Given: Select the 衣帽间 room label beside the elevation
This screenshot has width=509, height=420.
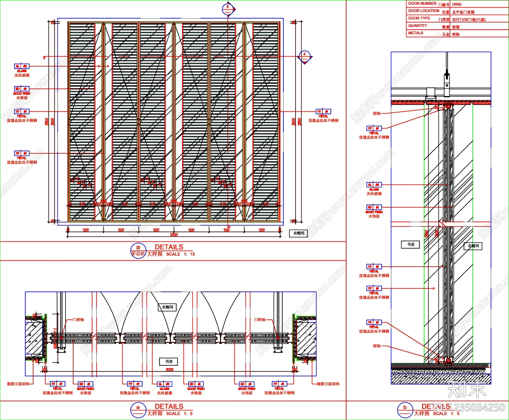Looking at the screenshot, I should (x=299, y=233).
